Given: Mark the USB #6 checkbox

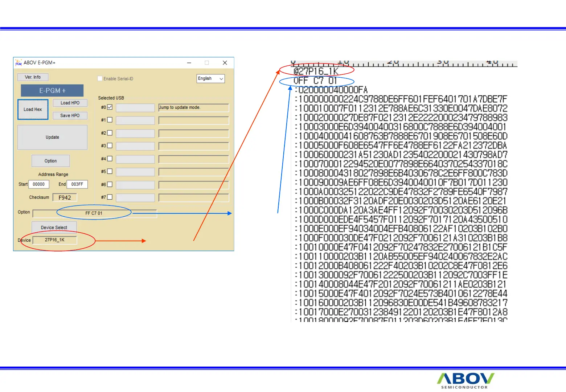Looking at the screenshot, I should pyautogui.click(x=110, y=184).
